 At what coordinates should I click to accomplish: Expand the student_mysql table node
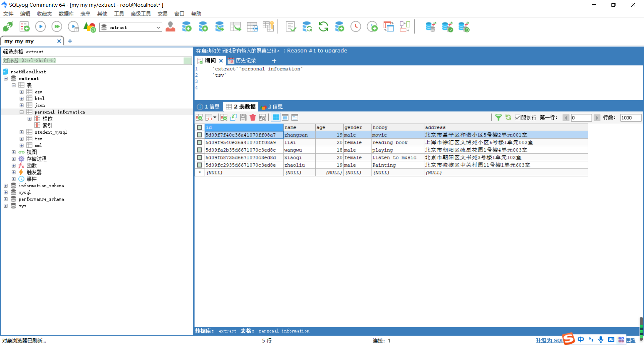21,132
